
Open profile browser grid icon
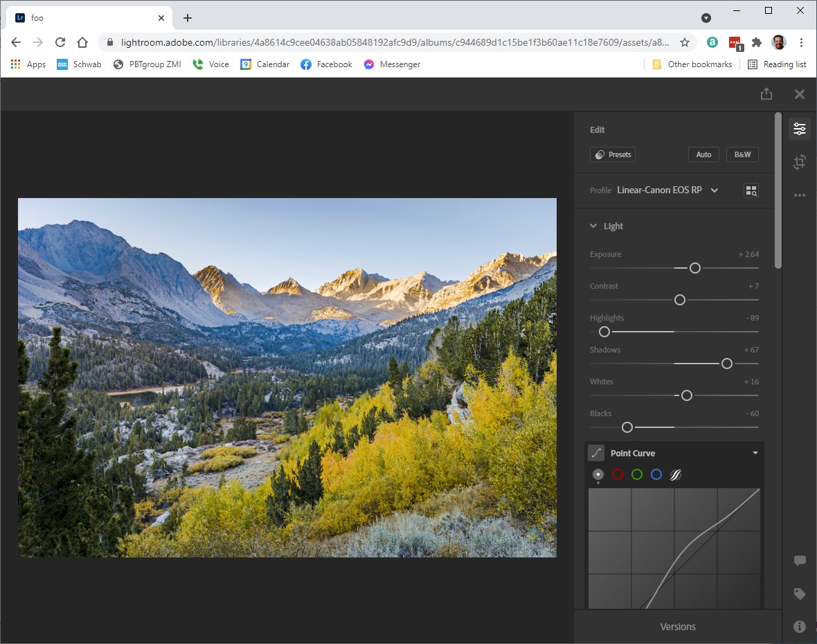coord(751,190)
